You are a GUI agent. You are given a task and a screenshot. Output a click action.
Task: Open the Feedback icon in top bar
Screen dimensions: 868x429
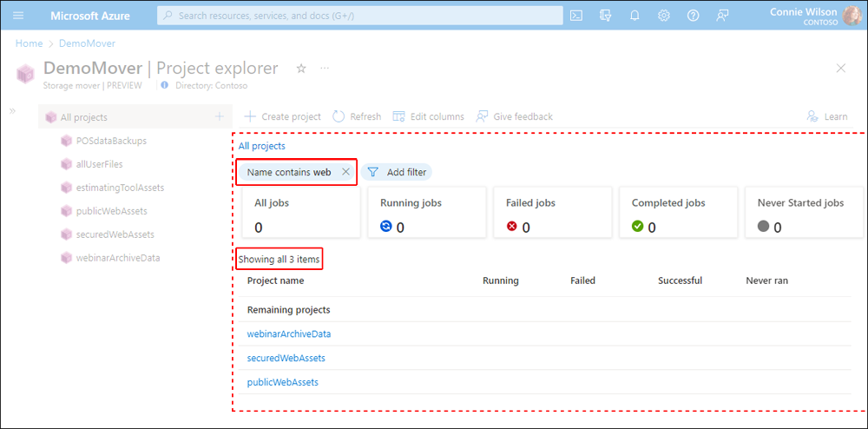tap(722, 16)
